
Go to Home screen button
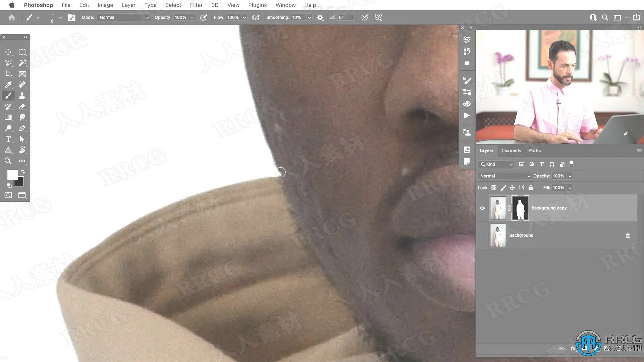[12, 17]
